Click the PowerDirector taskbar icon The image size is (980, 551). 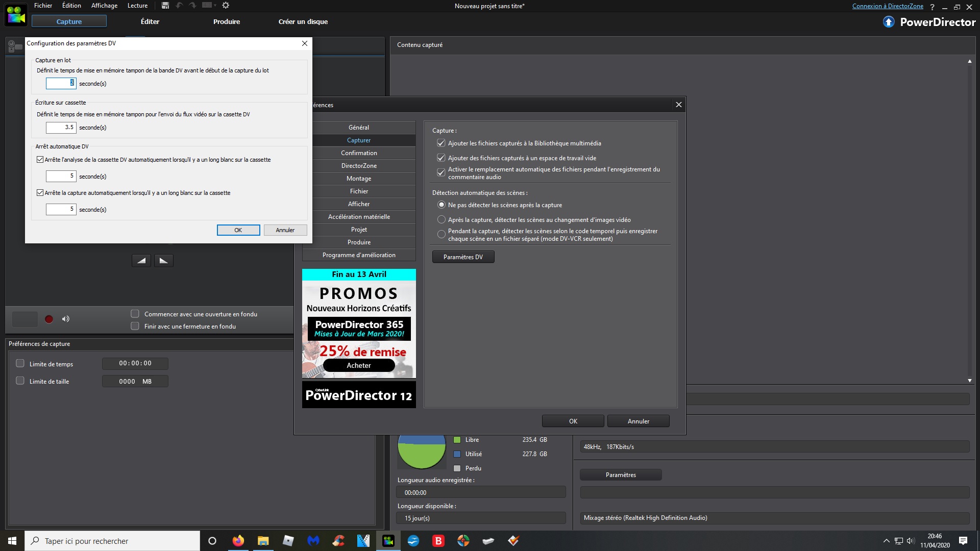[x=388, y=541]
